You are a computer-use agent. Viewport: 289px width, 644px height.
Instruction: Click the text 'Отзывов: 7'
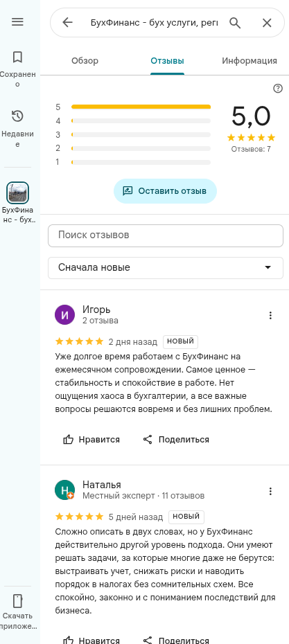click(251, 149)
